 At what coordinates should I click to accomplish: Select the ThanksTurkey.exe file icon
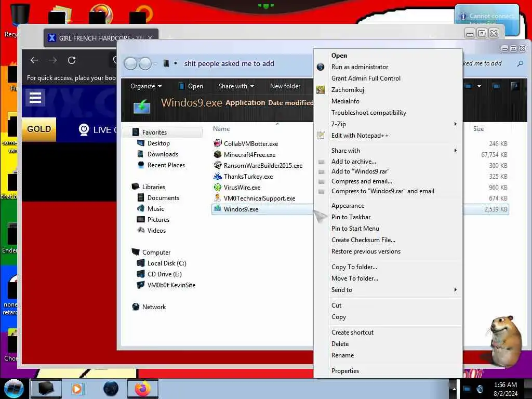pos(218,176)
